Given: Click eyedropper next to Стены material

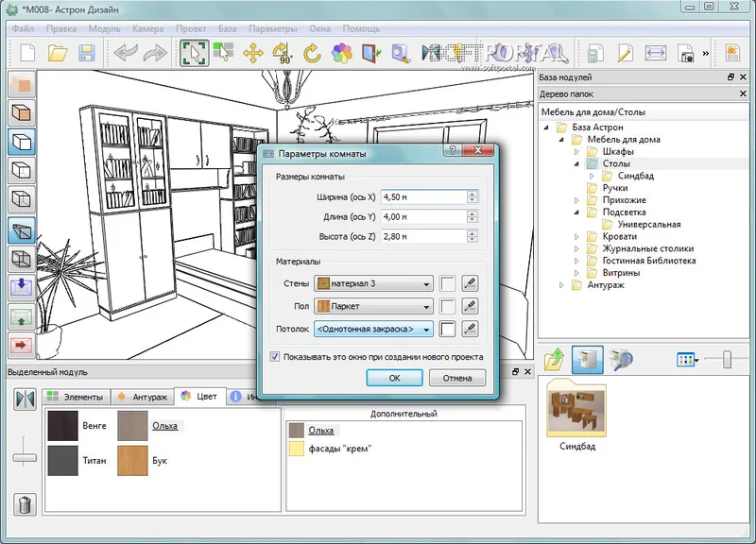Looking at the screenshot, I should point(470,283).
